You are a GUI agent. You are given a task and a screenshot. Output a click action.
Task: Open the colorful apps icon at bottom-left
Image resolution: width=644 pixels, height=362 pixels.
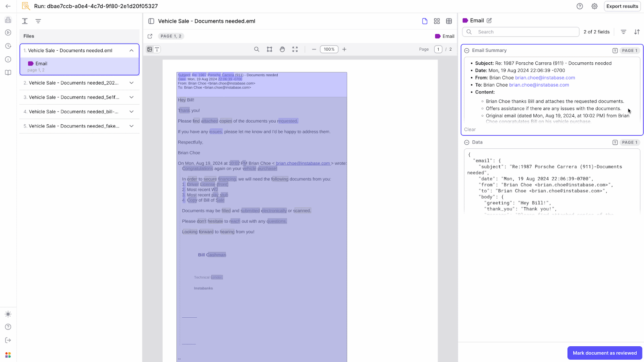(8, 355)
